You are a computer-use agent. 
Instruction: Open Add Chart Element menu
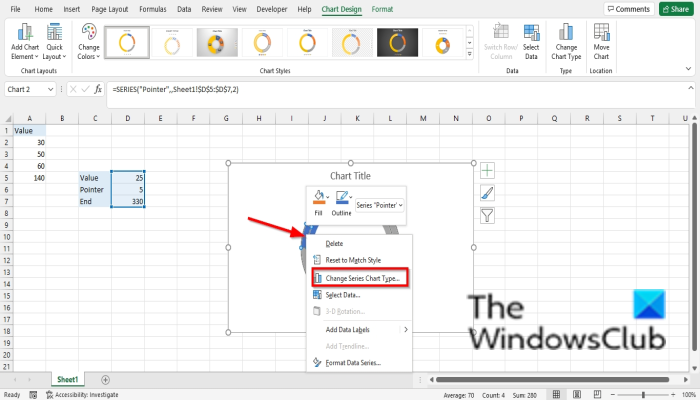pos(25,42)
